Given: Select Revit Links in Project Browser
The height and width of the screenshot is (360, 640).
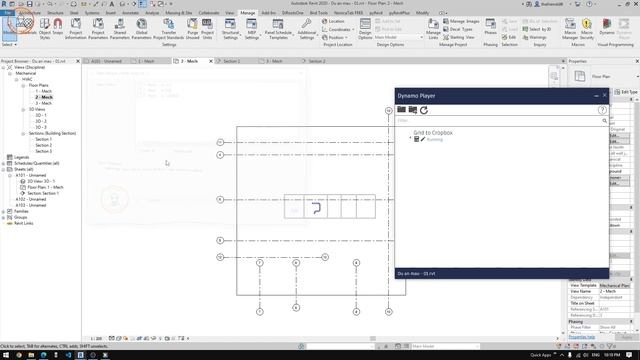Looking at the screenshot, I should [23, 223].
